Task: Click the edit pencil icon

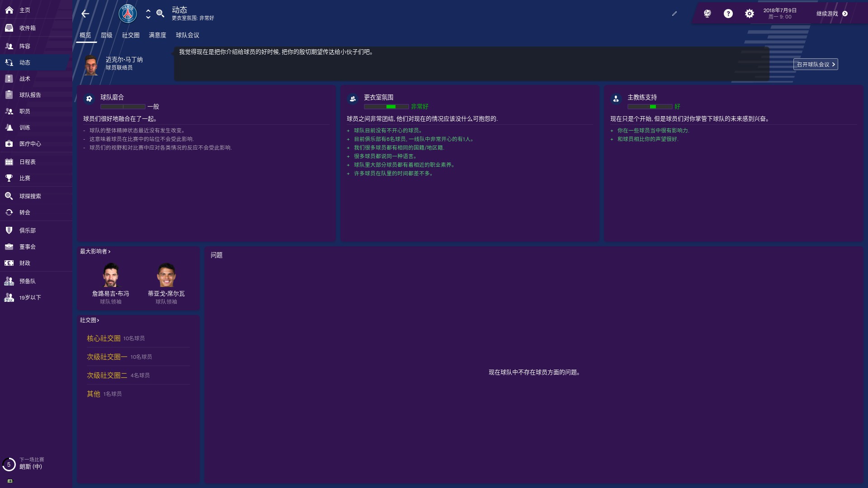Action: pos(674,14)
